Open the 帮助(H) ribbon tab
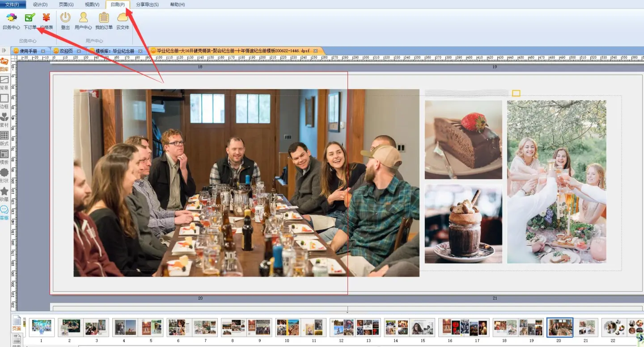The width and height of the screenshot is (644, 347). click(x=178, y=4)
